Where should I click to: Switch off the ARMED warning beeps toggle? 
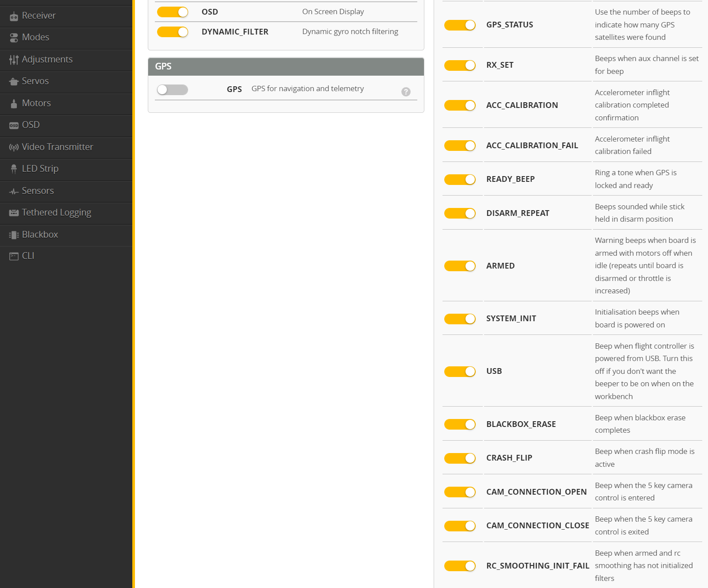click(x=460, y=266)
